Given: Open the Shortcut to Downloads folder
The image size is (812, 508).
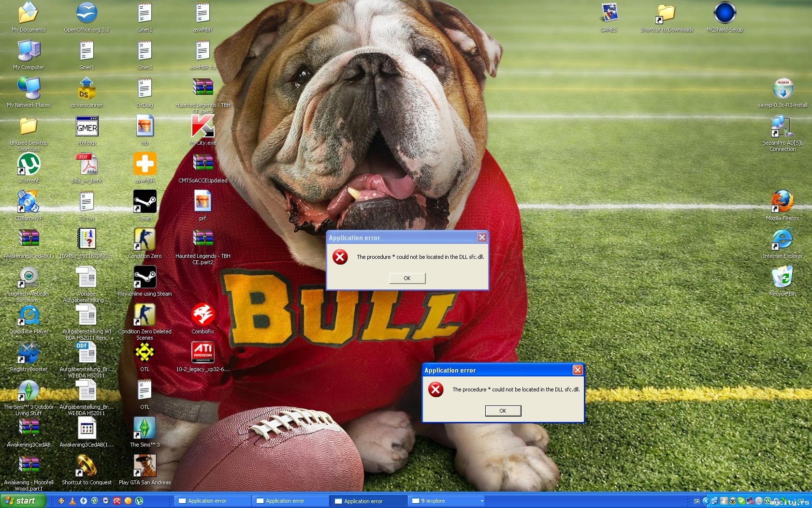Looking at the screenshot, I should click(x=666, y=14).
